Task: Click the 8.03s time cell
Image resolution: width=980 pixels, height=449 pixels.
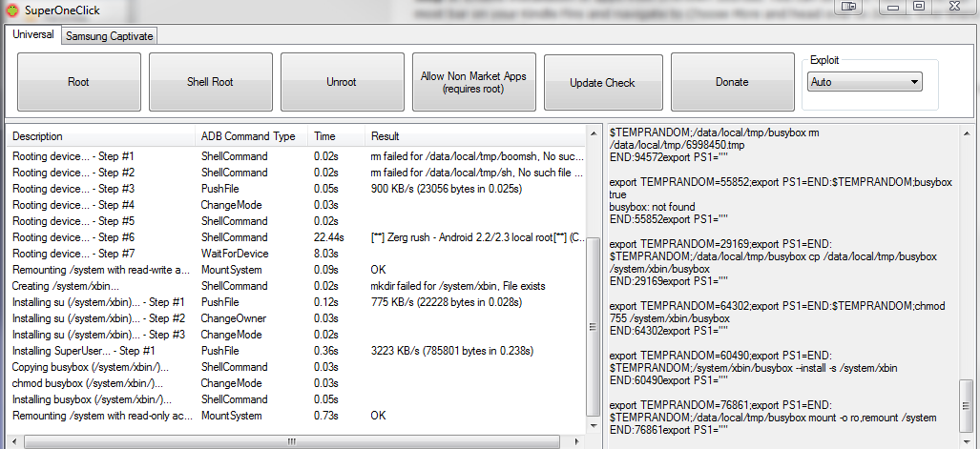Action: click(x=325, y=254)
